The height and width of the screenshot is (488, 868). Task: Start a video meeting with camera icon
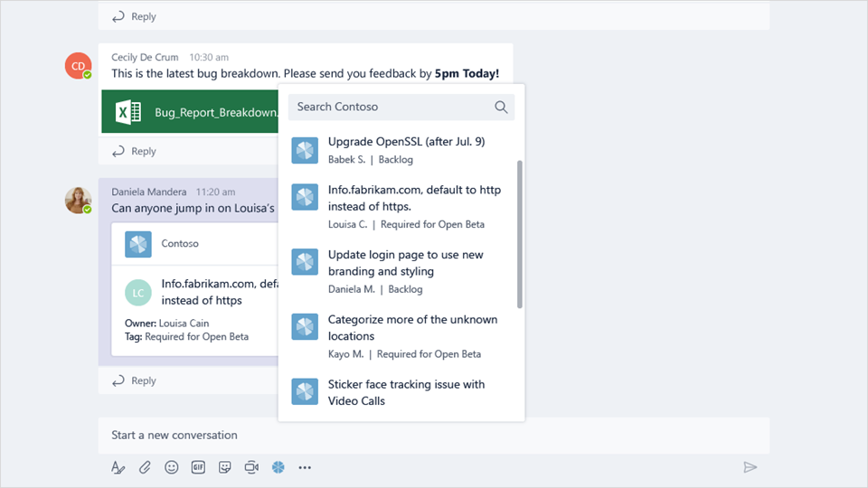point(251,467)
